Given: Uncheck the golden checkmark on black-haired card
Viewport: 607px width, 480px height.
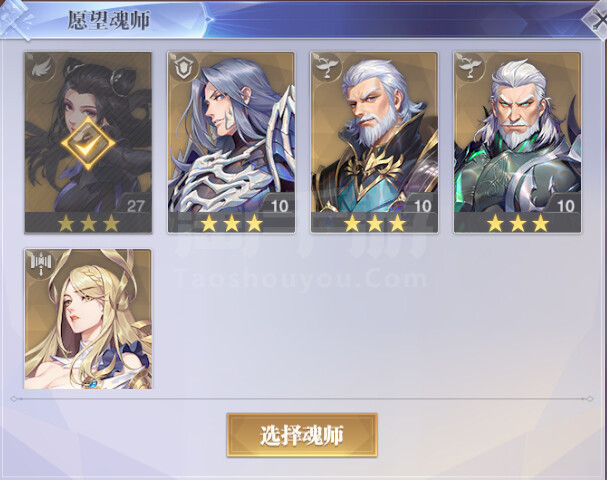Looking at the screenshot, I should (88, 144).
